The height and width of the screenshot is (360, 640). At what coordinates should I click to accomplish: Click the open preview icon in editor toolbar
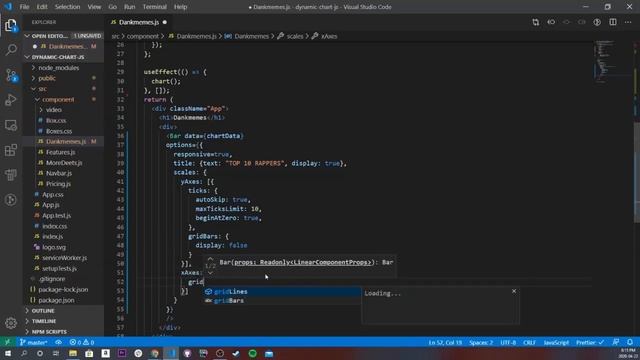click(597, 22)
